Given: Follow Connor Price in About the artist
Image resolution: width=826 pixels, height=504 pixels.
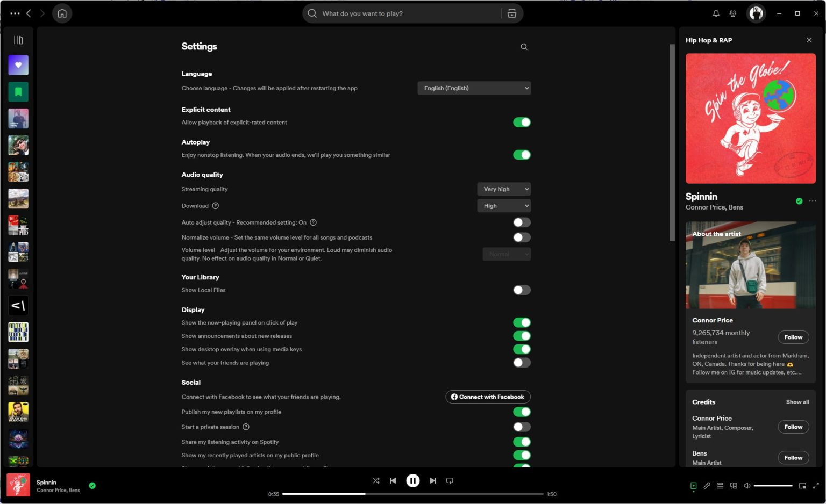Looking at the screenshot, I should 793,337.
